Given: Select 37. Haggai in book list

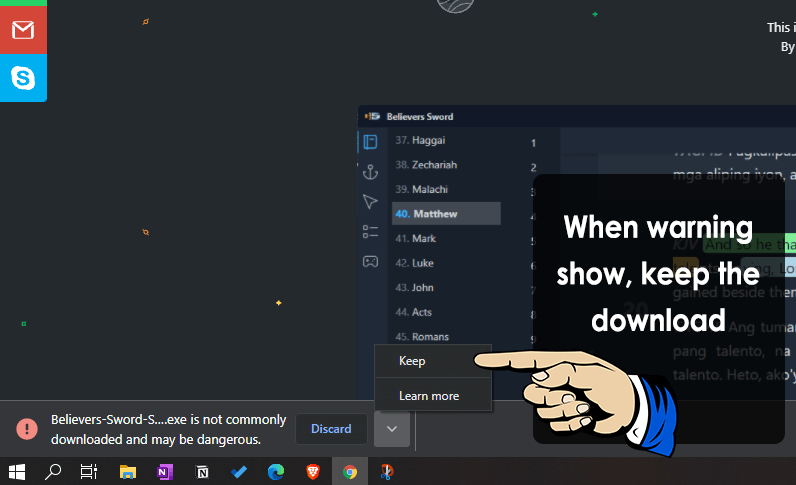Looking at the screenshot, I should (420, 140).
